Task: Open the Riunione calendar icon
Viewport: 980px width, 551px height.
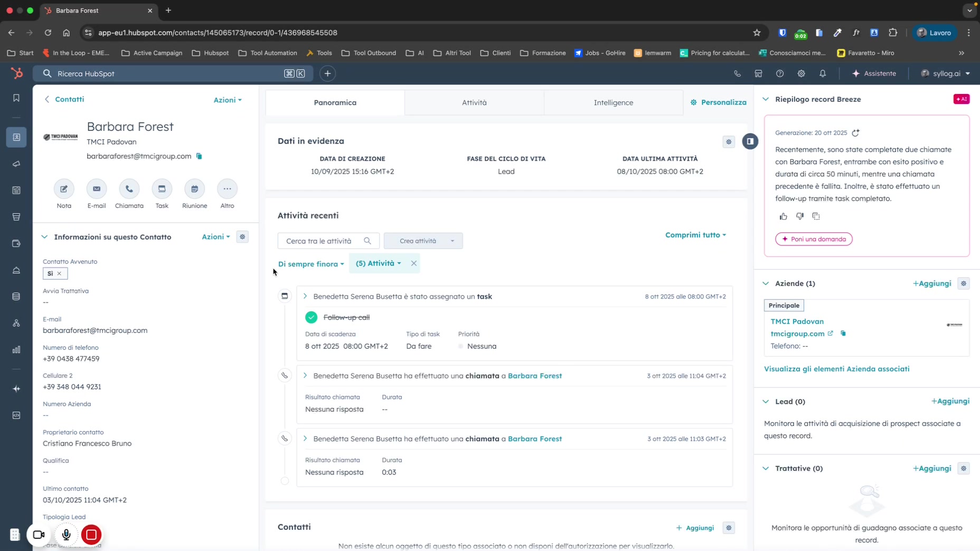Action: pos(194,189)
